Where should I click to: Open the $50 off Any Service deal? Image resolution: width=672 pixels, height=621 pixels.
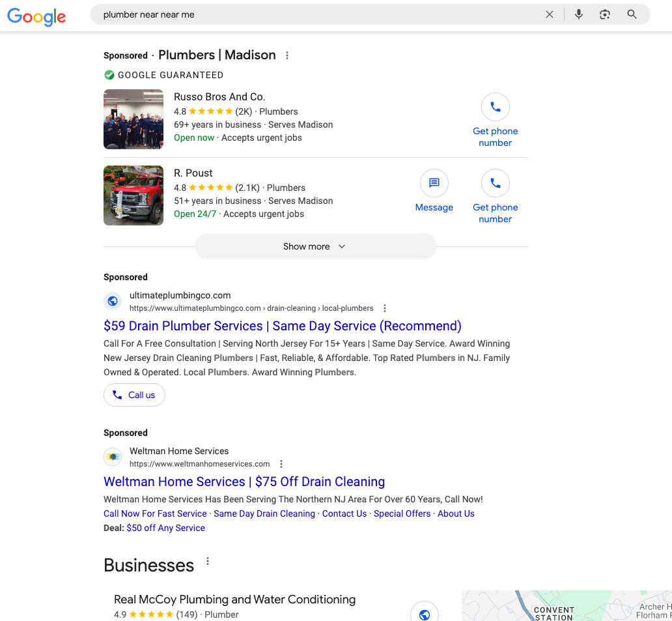tap(166, 528)
